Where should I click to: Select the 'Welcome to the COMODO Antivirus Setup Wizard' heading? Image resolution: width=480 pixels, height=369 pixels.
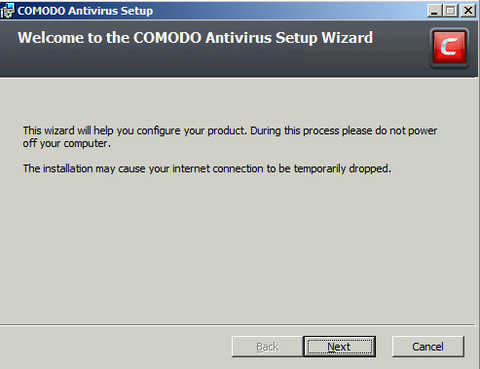(195, 38)
